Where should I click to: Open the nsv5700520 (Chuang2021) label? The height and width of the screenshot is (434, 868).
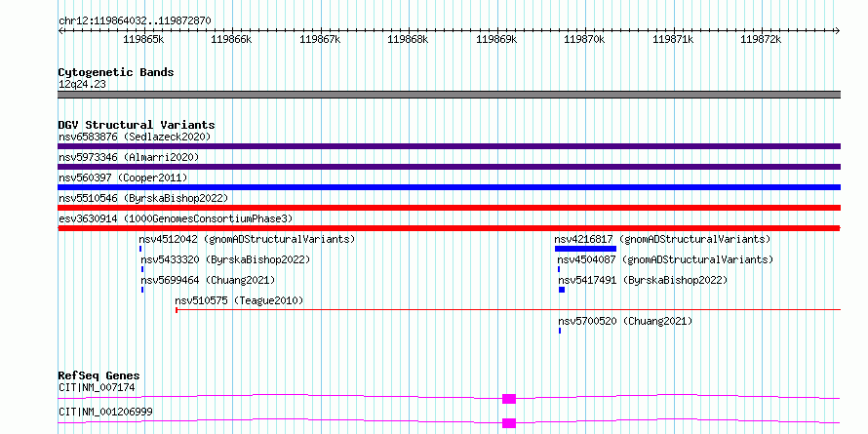pyautogui.click(x=625, y=321)
